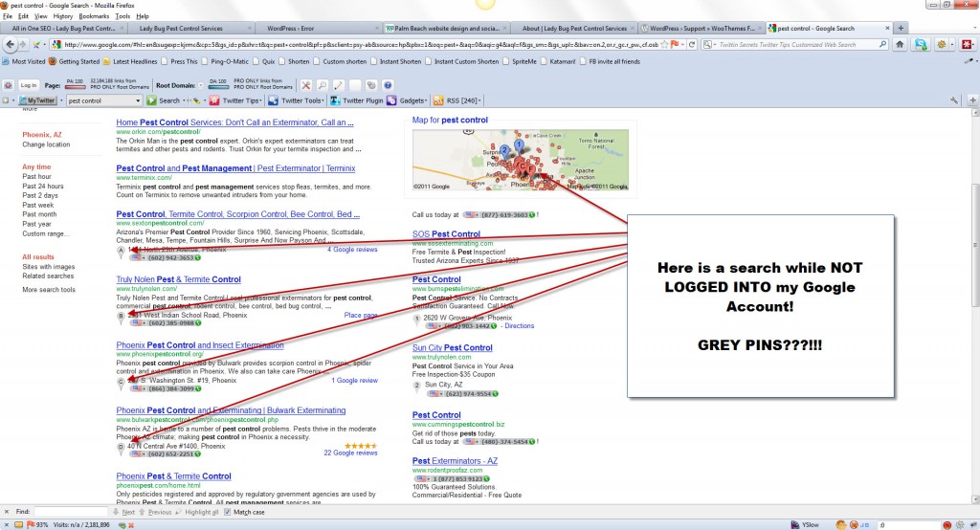The height and width of the screenshot is (530, 980).
Task: Click the Page Authority PA red bar
Action: (75, 87)
